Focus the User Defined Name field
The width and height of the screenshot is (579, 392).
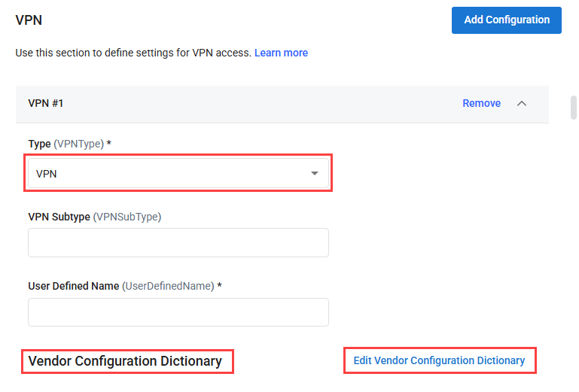click(x=178, y=312)
